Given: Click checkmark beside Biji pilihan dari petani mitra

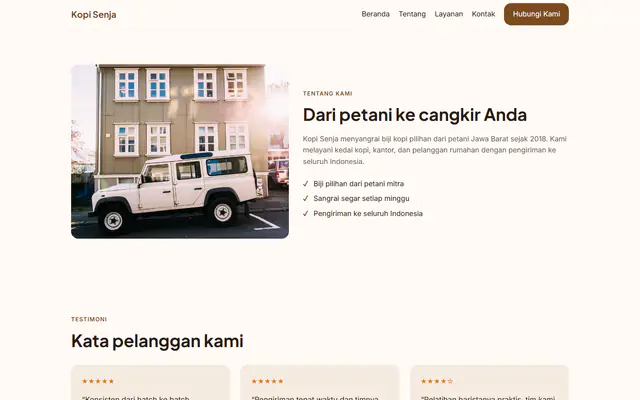Looking at the screenshot, I should coord(305,184).
